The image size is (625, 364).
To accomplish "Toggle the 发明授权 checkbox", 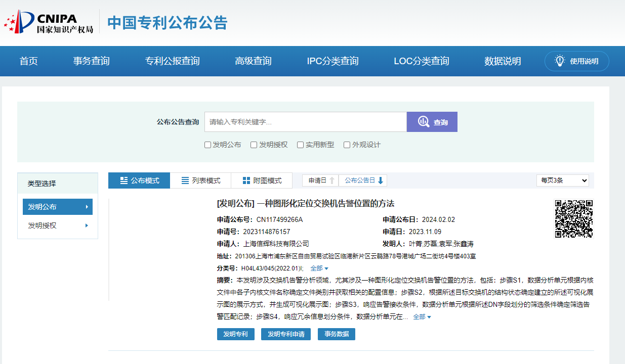I will point(254,145).
